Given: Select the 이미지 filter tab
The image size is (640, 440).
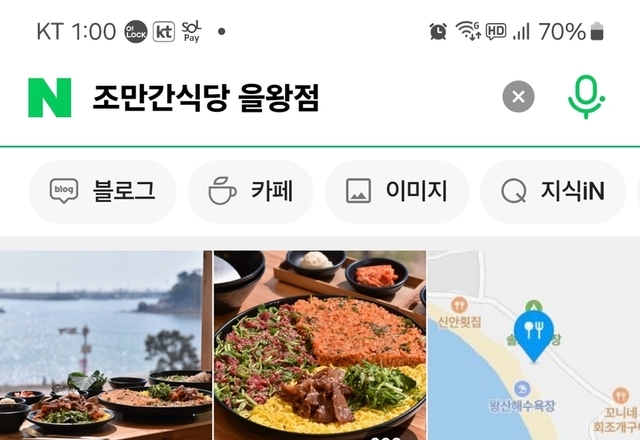Looking at the screenshot, I should [397, 191].
